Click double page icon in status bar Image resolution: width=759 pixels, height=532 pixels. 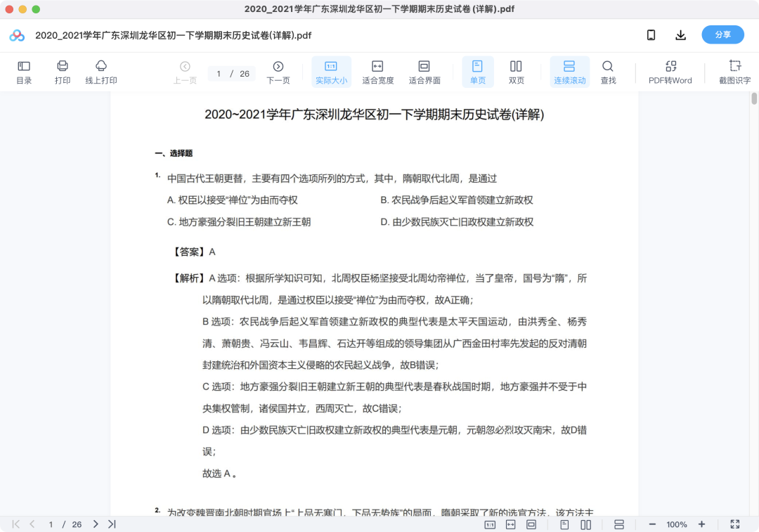click(585, 525)
